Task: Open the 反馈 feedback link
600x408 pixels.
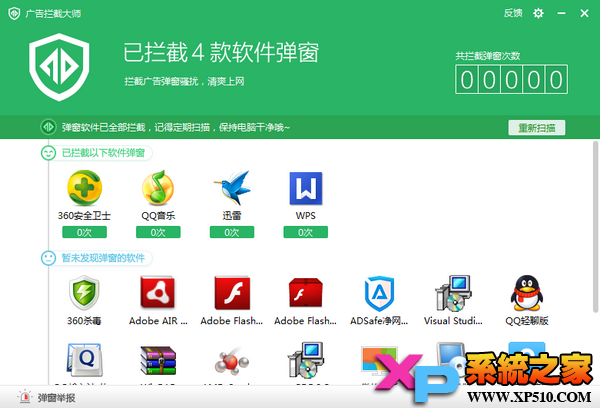Action: tap(513, 13)
